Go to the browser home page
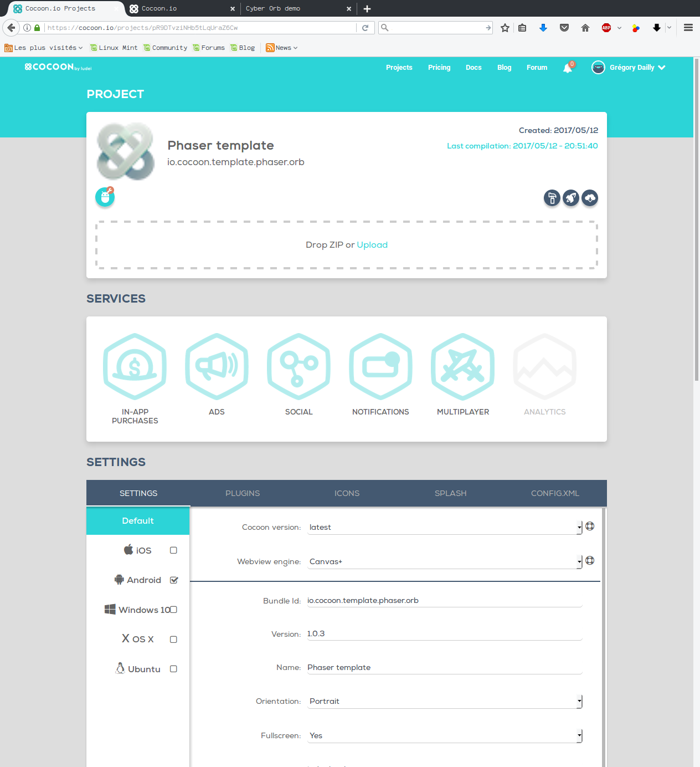Viewport: 700px width, 767px height. pyautogui.click(x=585, y=28)
